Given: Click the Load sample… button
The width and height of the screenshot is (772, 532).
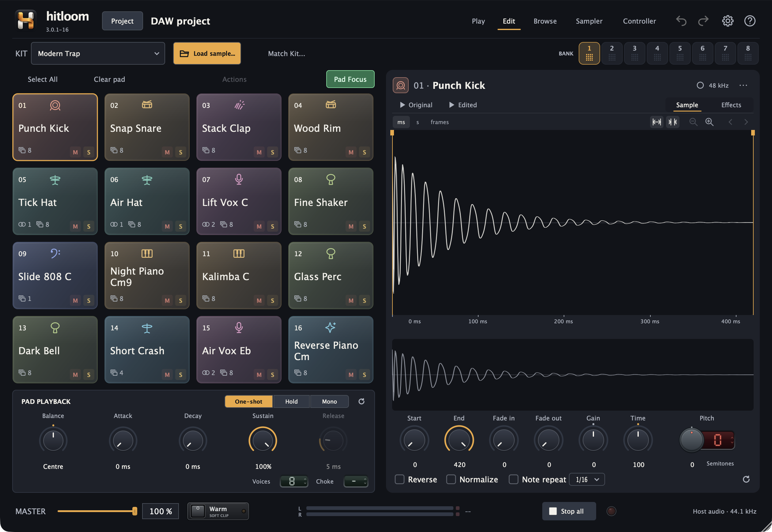Looking at the screenshot, I should coord(207,53).
